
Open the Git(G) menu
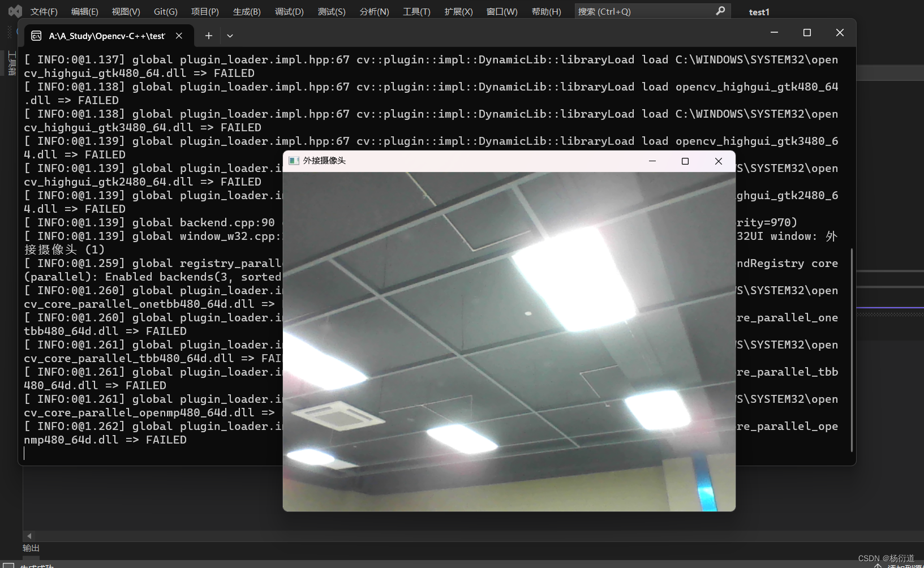coord(166,11)
